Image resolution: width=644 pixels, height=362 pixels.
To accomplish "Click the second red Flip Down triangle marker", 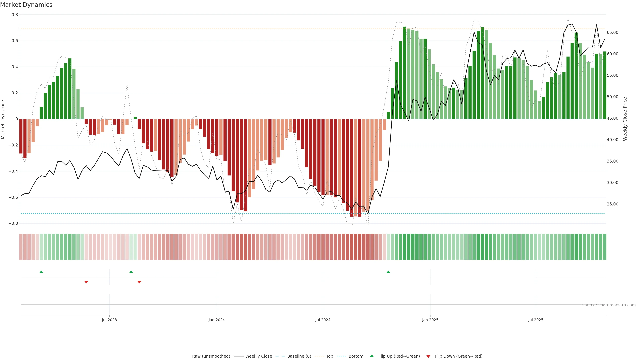I will [x=139, y=282].
